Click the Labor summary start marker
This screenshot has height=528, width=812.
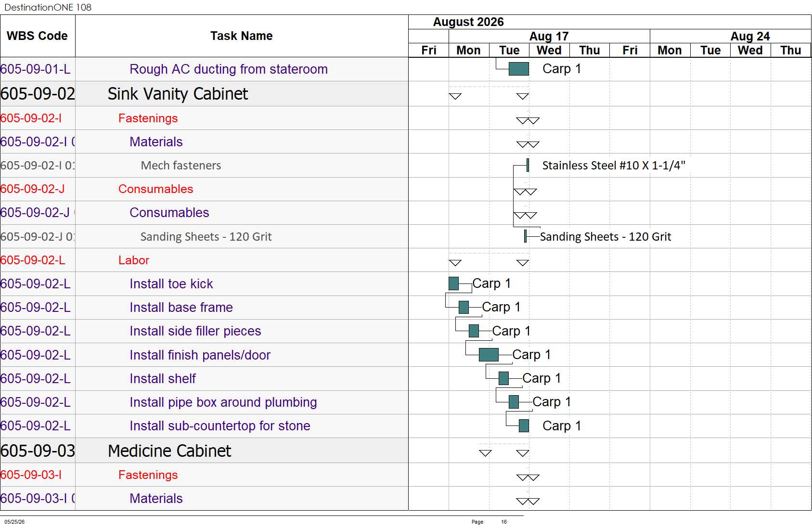[x=455, y=263]
